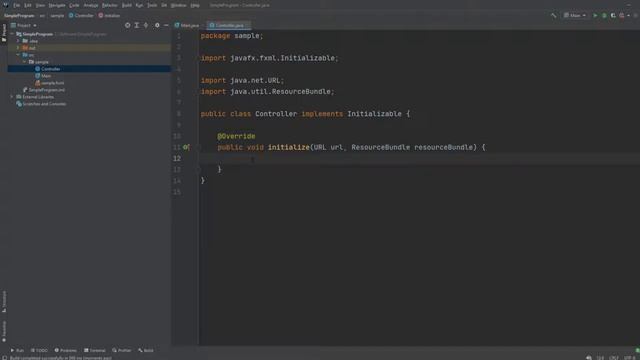Image resolution: width=640 pixels, height=360 pixels.
Task: Expand the External Libraries node arrow
Action: click(x=12, y=97)
